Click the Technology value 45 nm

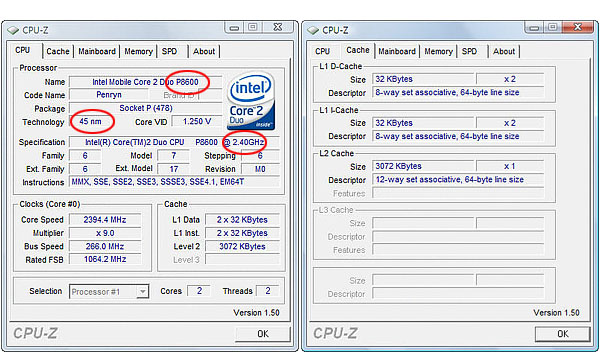91,122
